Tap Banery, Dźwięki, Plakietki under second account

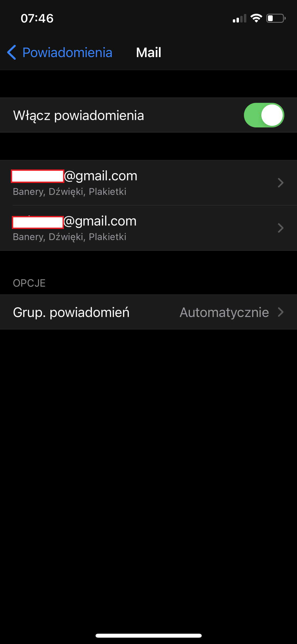[x=70, y=237]
